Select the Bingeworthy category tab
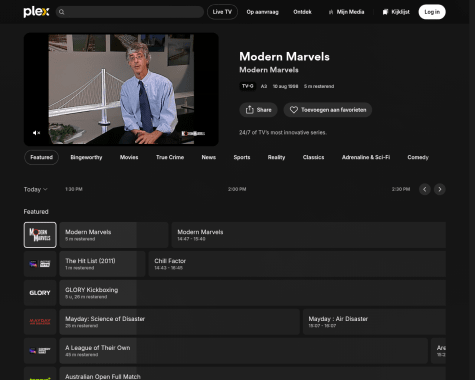 (x=86, y=157)
